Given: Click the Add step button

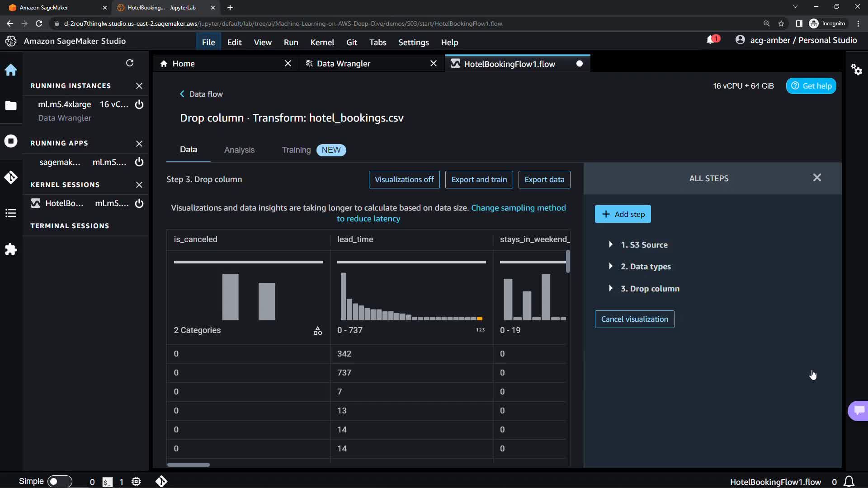Looking at the screenshot, I should point(623,214).
